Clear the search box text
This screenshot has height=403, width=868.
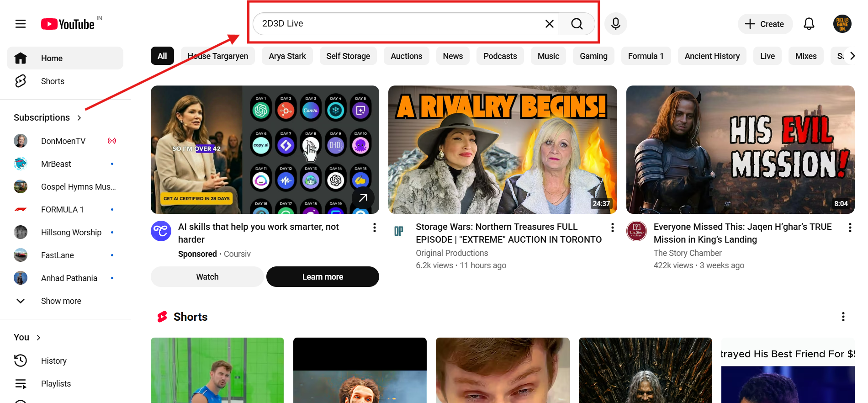pyautogui.click(x=550, y=24)
